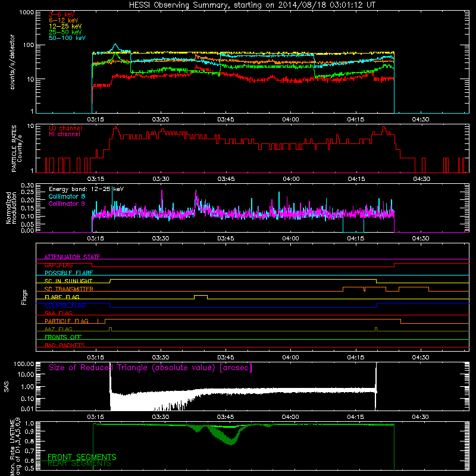This screenshot has height=476, width=476.
Task: Click the LO channel legend entry
Action: (x=65, y=129)
